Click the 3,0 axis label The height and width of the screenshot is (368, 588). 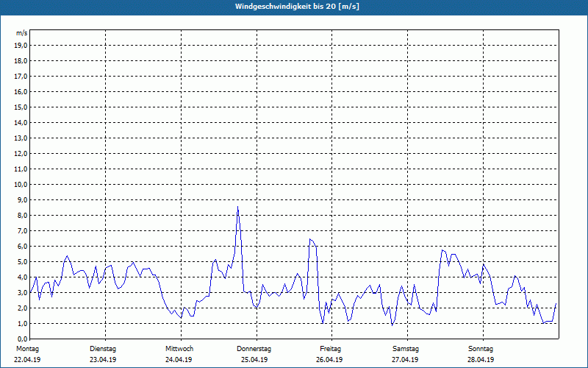pyautogui.click(x=23, y=292)
